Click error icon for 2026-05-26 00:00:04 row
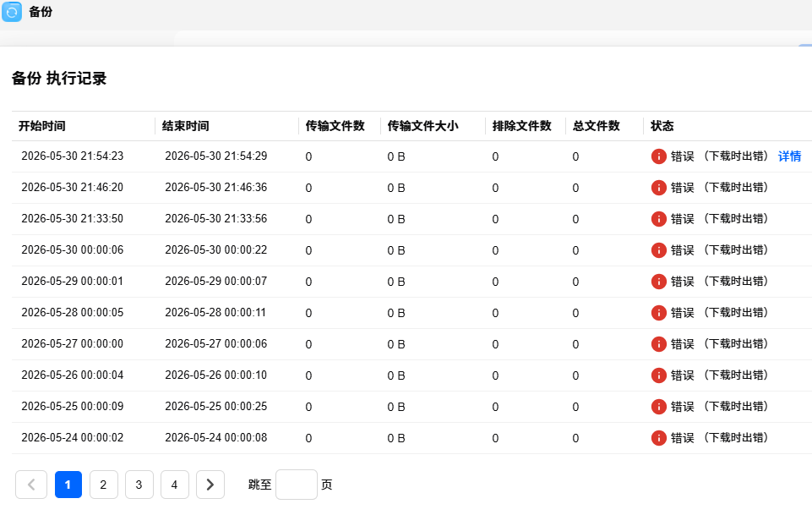 tap(659, 375)
